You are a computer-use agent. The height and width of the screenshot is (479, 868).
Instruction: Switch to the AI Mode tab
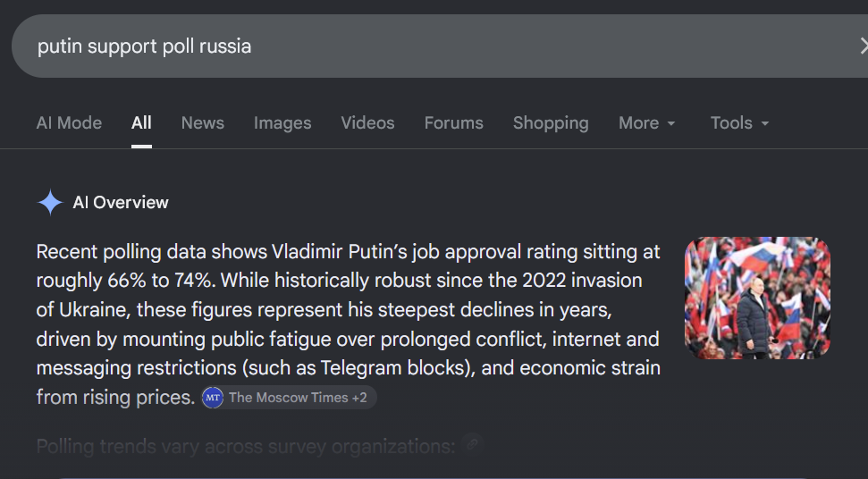pos(69,122)
